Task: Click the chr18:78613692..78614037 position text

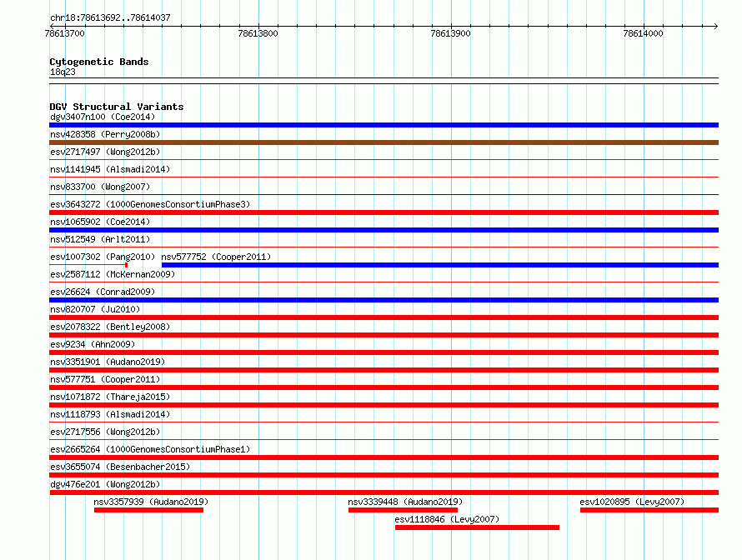Action: pos(110,17)
